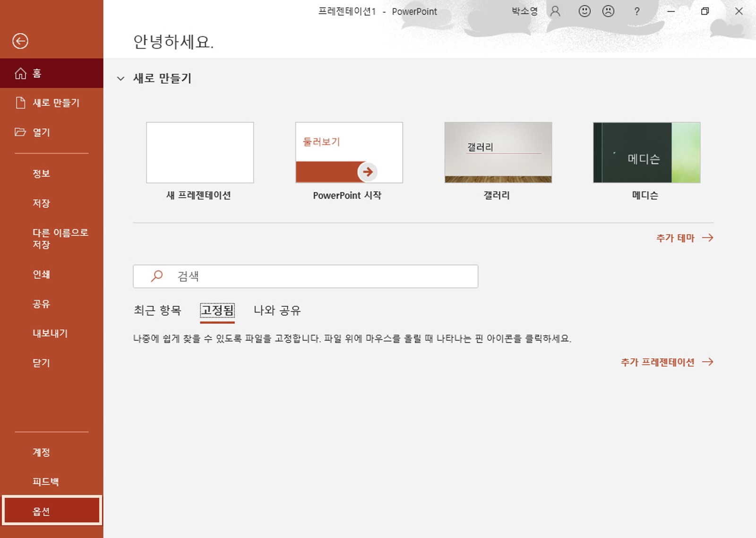Open the 내보내기 page
The height and width of the screenshot is (538, 756).
(52, 333)
